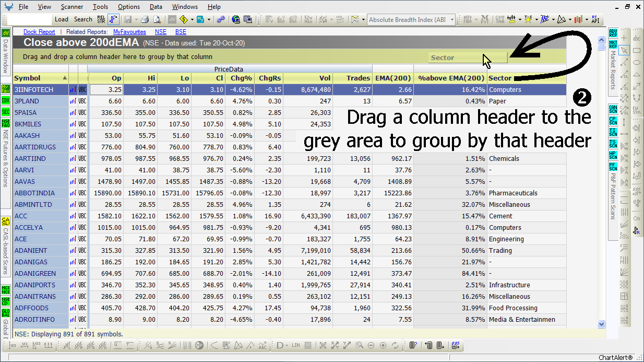Select the rectangle drawing tool
Screen dimensions: 644x362
pyautogui.click(x=637, y=51)
